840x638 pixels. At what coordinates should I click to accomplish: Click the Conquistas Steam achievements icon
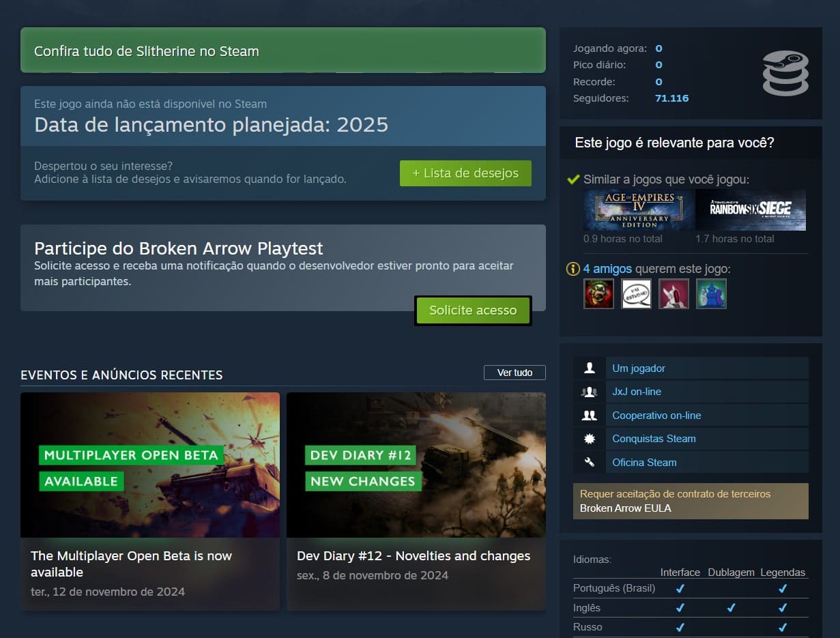(x=588, y=439)
